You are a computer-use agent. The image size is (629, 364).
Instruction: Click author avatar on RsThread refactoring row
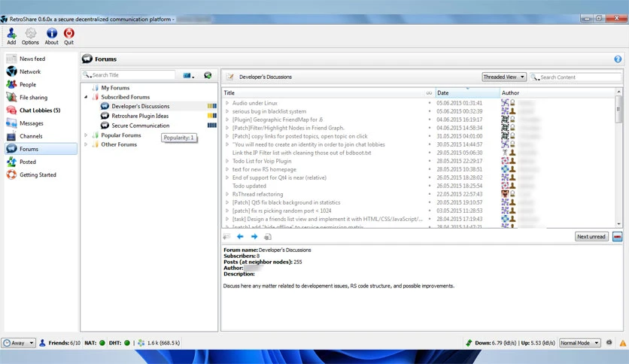coord(505,194)
